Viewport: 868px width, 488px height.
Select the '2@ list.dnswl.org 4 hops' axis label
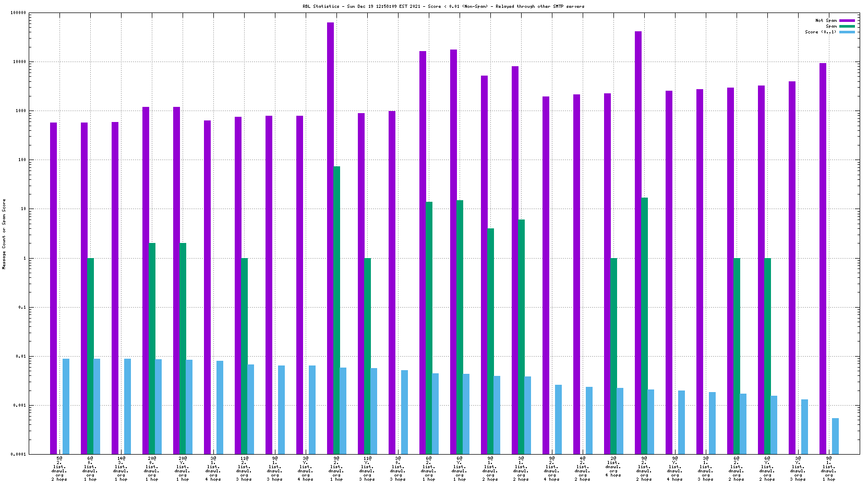click(613, 467)
